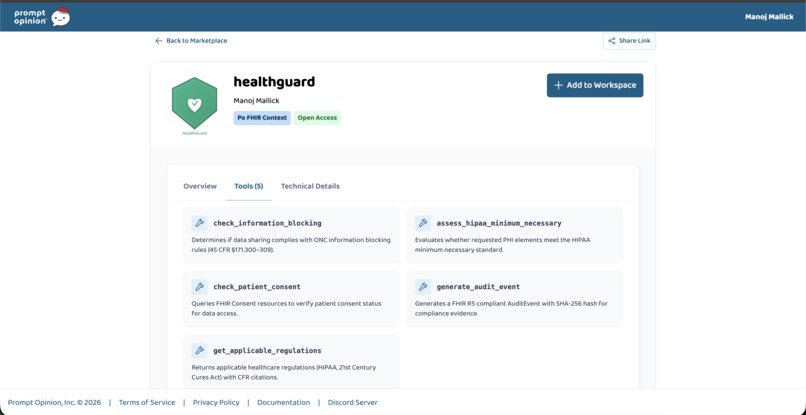Switch to the Overview tab
Viewport: 806px width, 415px height.
[200, 186]
